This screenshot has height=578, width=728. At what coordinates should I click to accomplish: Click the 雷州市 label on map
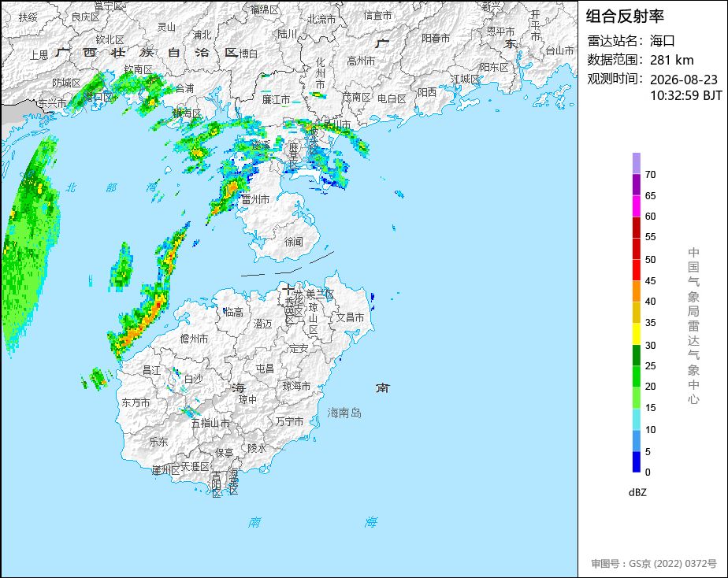(x=255, y=199)
